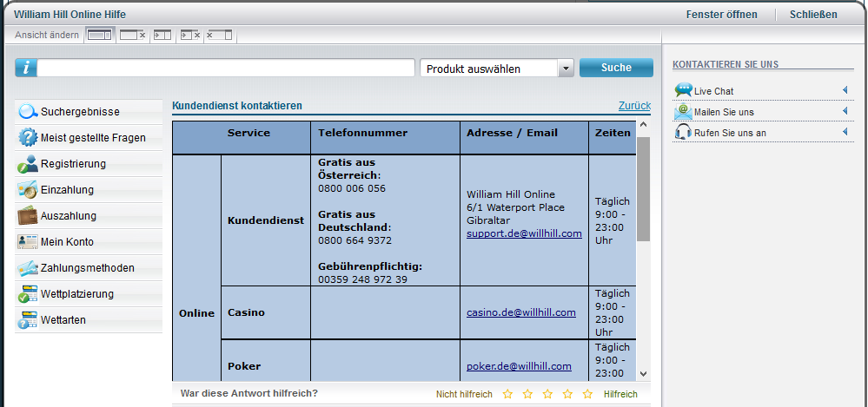Click the Registrierung person icon
The width and height of the screenshot is (868, 407).
coord(28,164)
